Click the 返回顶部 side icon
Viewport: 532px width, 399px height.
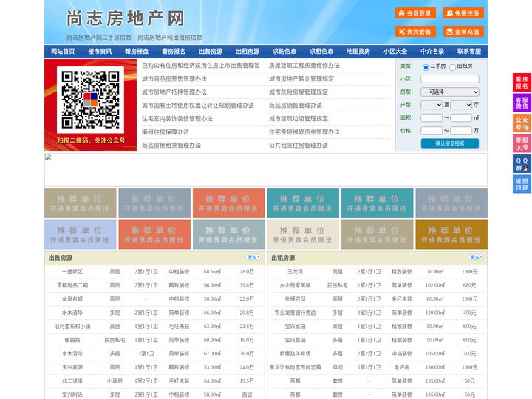(522, 184)
